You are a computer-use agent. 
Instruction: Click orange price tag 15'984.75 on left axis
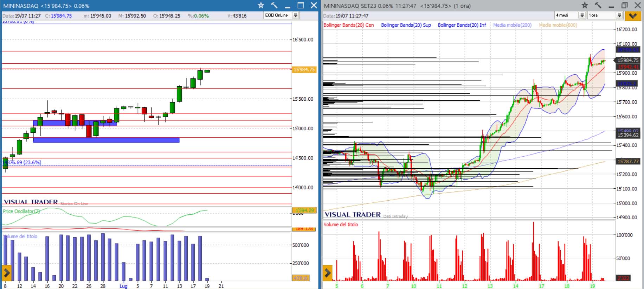[304, 69]
